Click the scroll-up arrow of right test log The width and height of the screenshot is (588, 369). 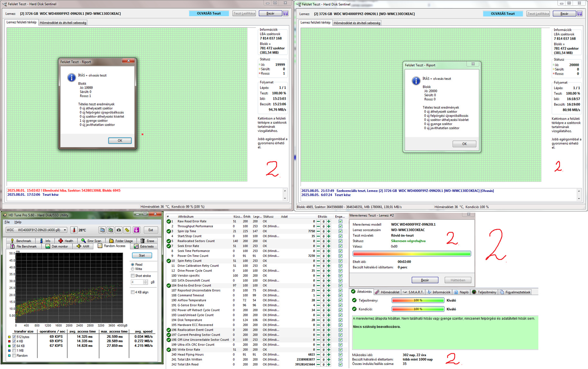579,191
